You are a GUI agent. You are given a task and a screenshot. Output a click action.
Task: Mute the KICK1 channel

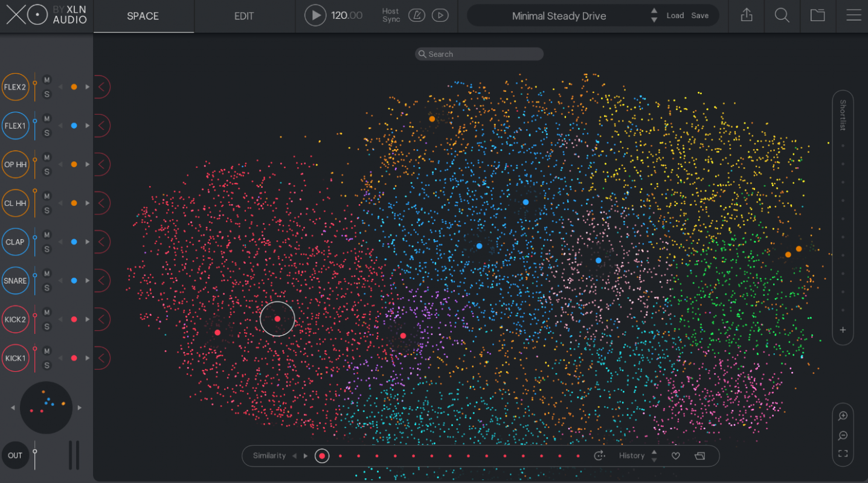pyautogui.click(x=47, y=350)
